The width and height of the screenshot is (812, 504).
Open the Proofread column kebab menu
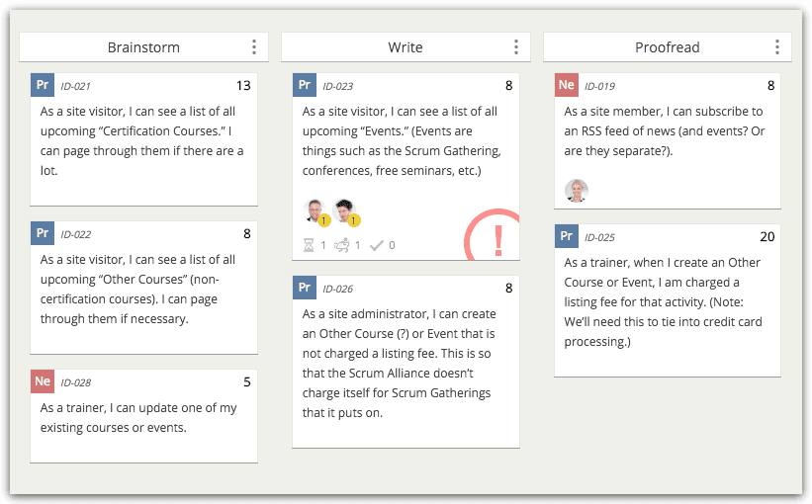[x=777, y=47]
